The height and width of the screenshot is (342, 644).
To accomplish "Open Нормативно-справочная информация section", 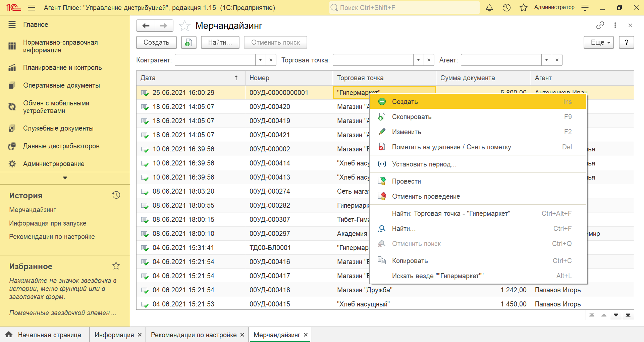I will tap(65, 46).
